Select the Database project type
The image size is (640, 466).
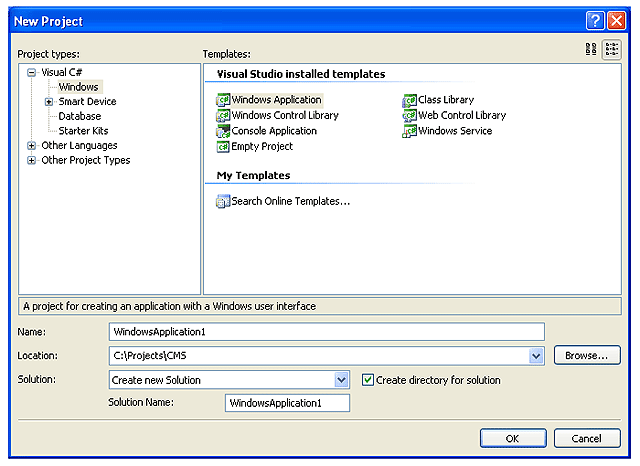80,116
